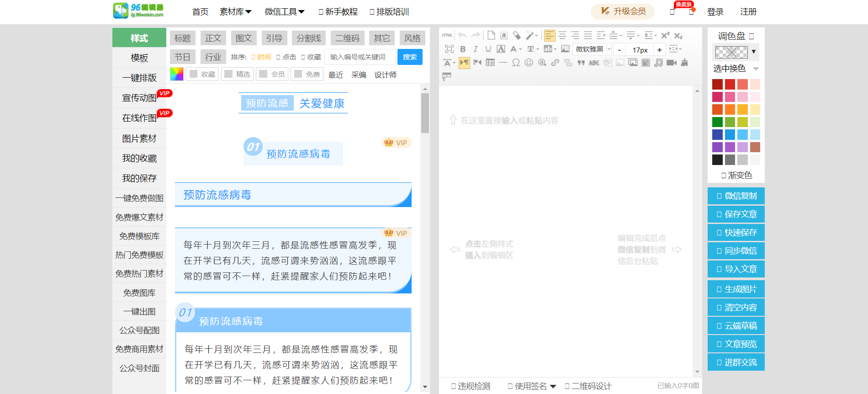Toggle bold text formatting
The width and height of the screenshot is (868, 394).
point(463,49)
